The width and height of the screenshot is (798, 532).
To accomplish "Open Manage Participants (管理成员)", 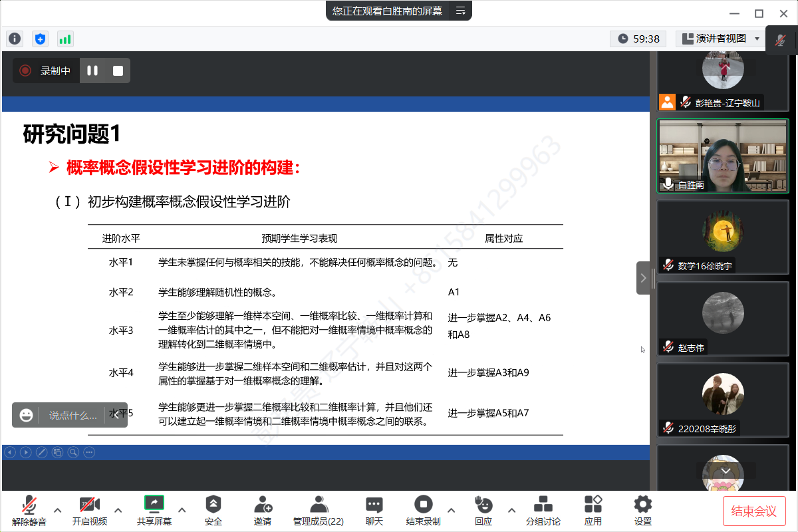I will click(319, 511).
